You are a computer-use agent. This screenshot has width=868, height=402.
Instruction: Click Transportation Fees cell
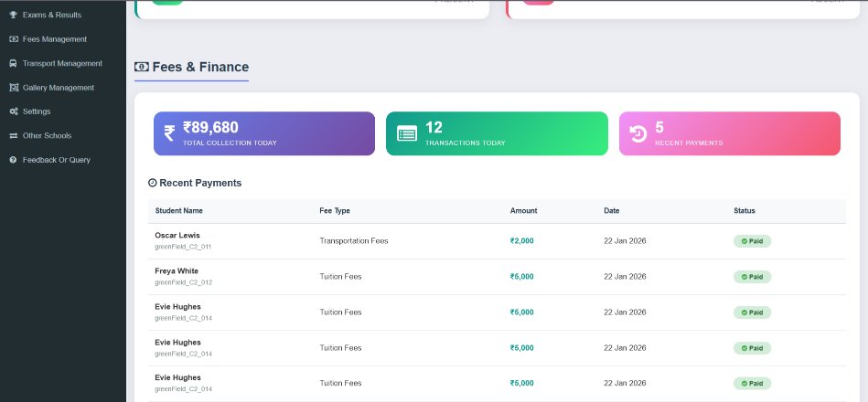pyautogui.click(x=354, y=240)
